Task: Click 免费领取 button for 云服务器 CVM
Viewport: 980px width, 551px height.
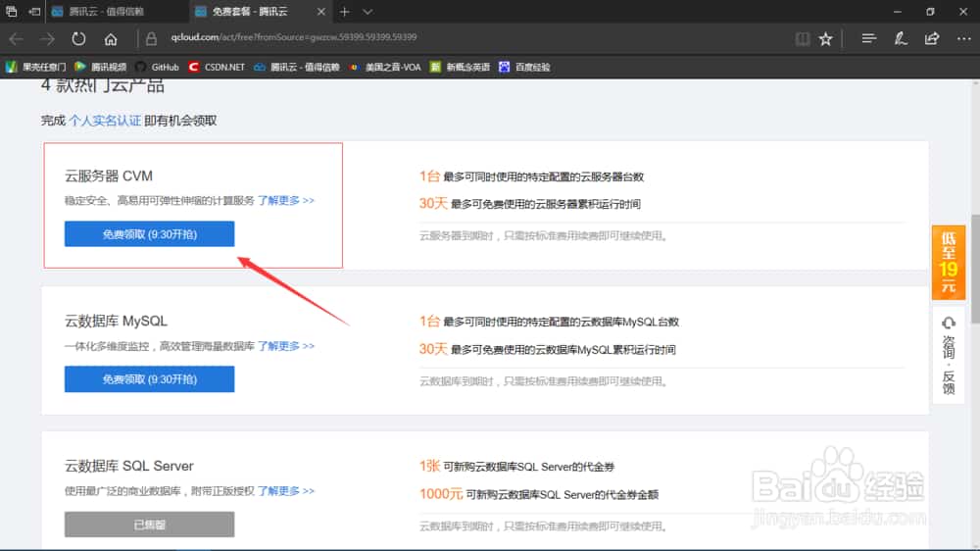Action: coord(149,234)
